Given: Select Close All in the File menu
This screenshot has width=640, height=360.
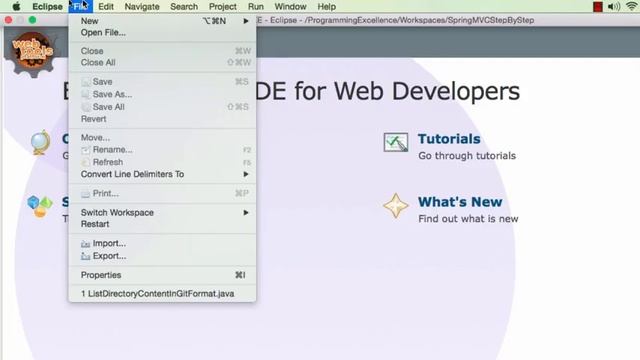Looking at the screenshot, I should (162, 62).
